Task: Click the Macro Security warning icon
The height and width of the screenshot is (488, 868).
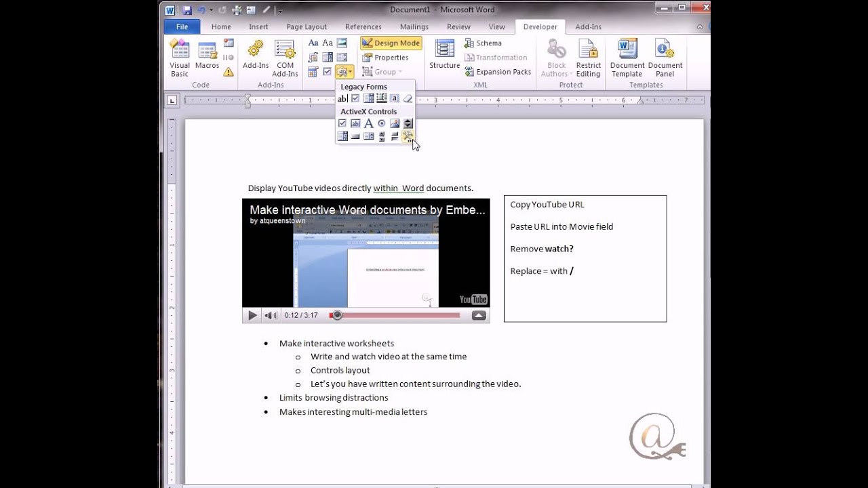Action: click(x=229, y=71)
